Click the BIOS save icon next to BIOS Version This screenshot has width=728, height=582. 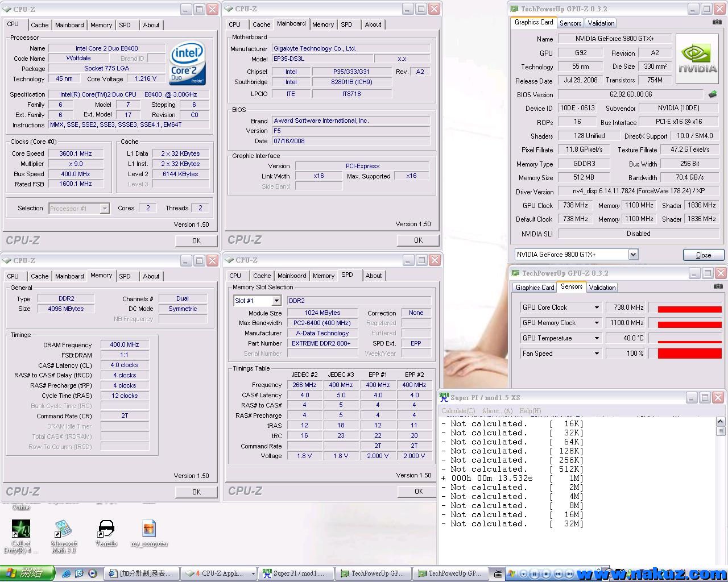click(713, 94)
